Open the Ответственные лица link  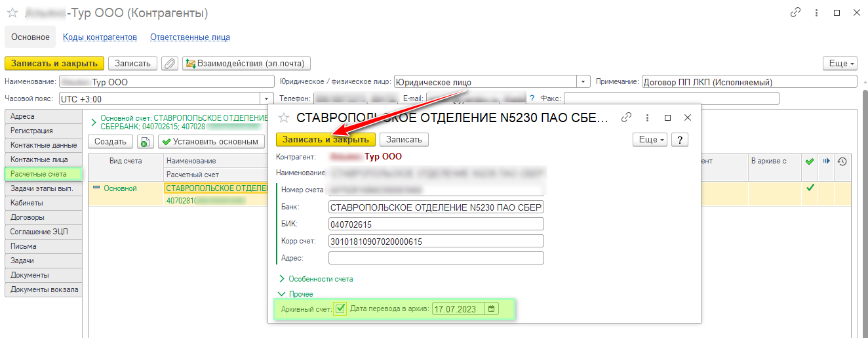[189, 37]
